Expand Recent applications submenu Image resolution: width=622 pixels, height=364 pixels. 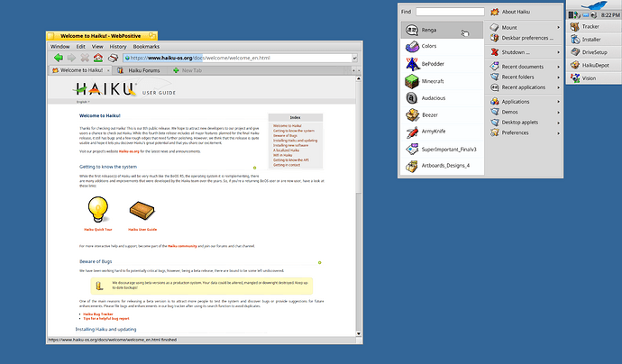click(524, 87)
